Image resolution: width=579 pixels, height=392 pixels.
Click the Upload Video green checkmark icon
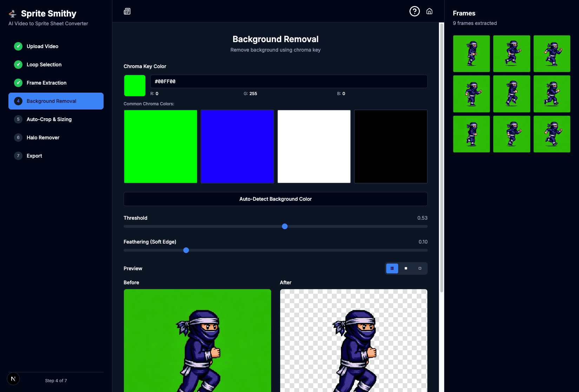(18, 46)
